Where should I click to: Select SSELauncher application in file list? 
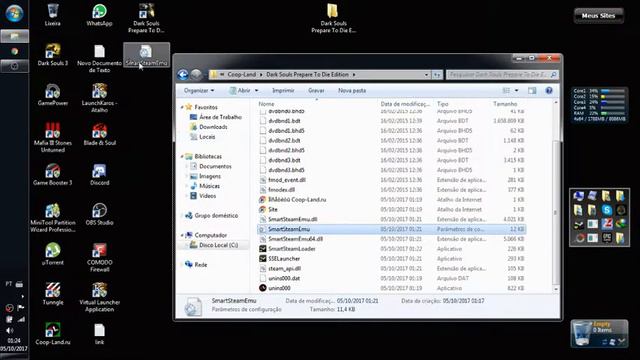pos(284,259)
